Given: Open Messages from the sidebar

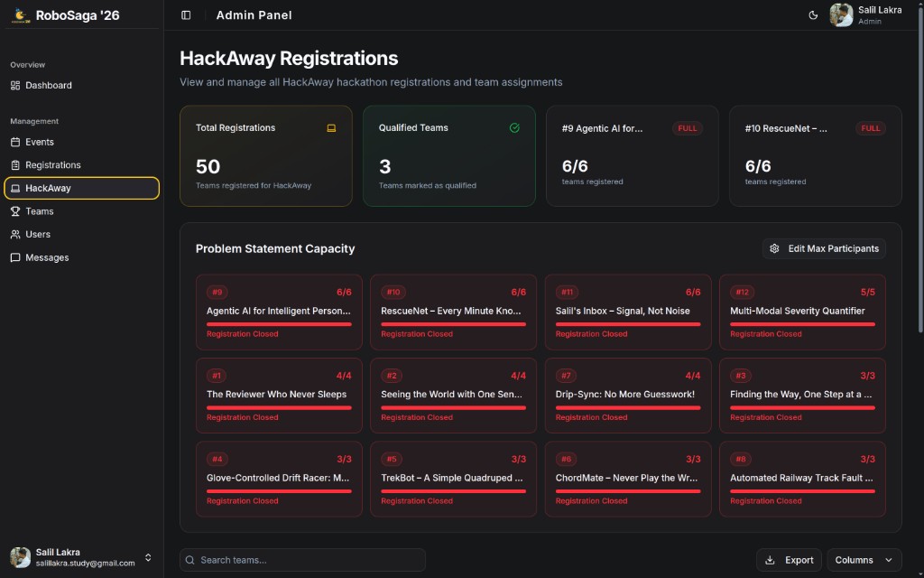Looking at the screenshot, I should click(81, 257).
